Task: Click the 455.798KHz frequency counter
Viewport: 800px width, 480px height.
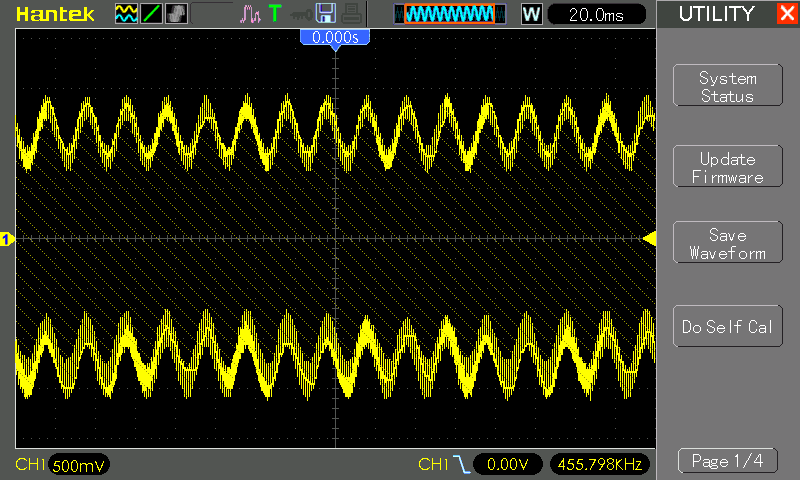Action: pos(600,464)
